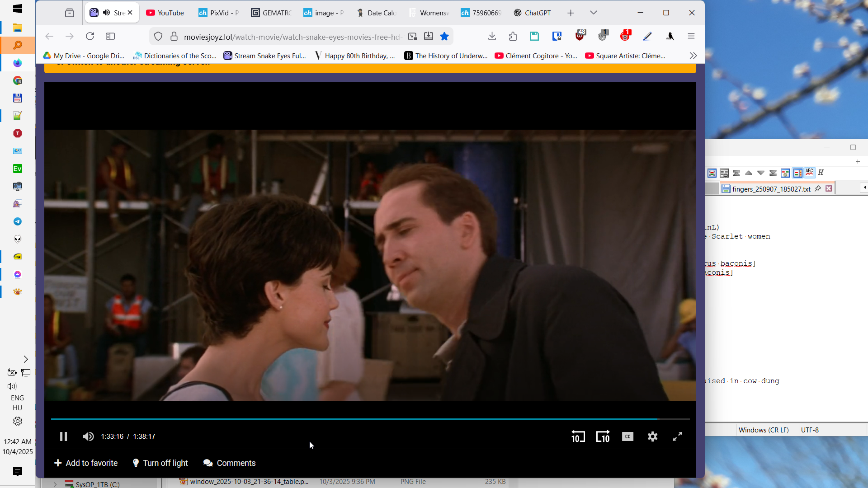Reload the current page
This screenshot has height=488, width=868.
(x=90, y=36)
